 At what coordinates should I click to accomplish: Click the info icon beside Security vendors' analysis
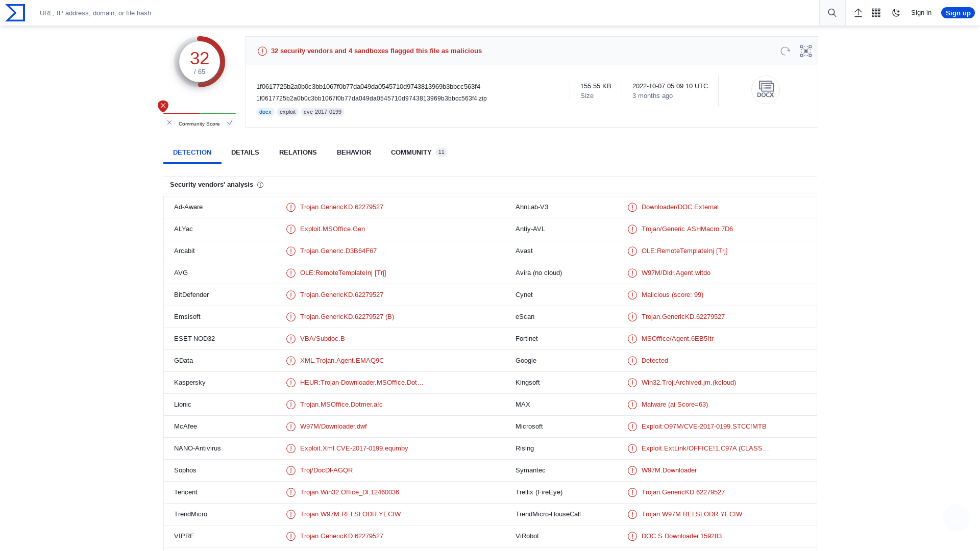click(x=260, y=185)
